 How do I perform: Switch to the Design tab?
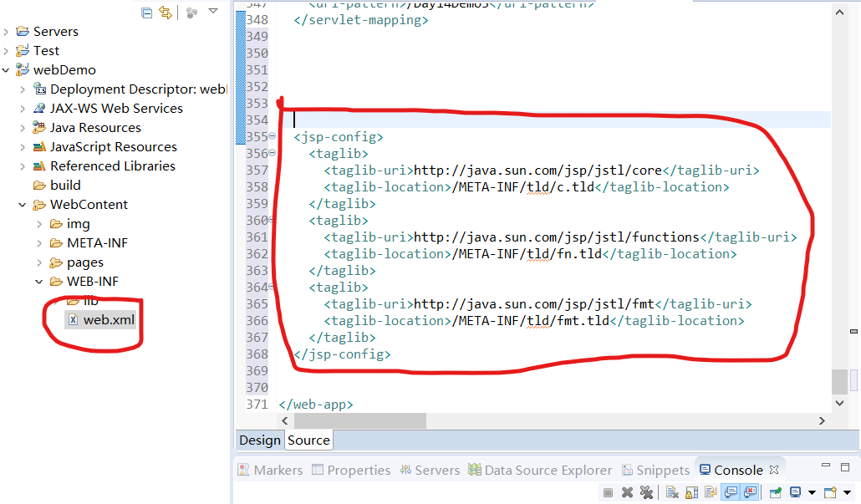[x=259, y=440]
